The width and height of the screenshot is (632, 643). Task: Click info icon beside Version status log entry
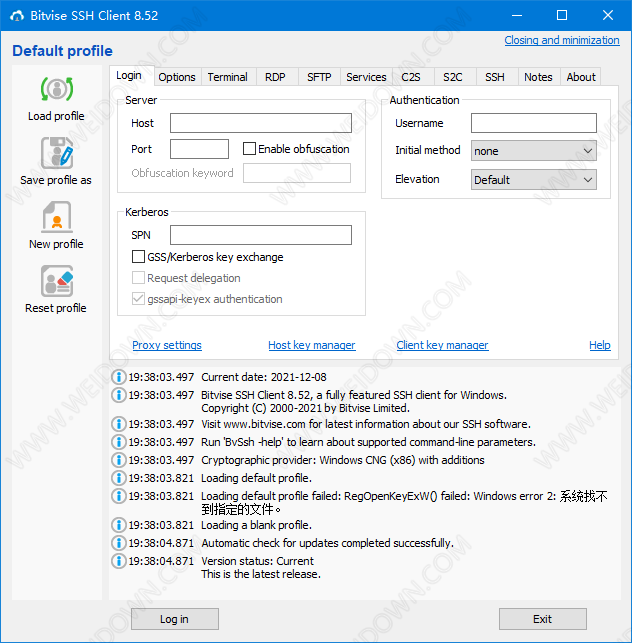point(119,561)
